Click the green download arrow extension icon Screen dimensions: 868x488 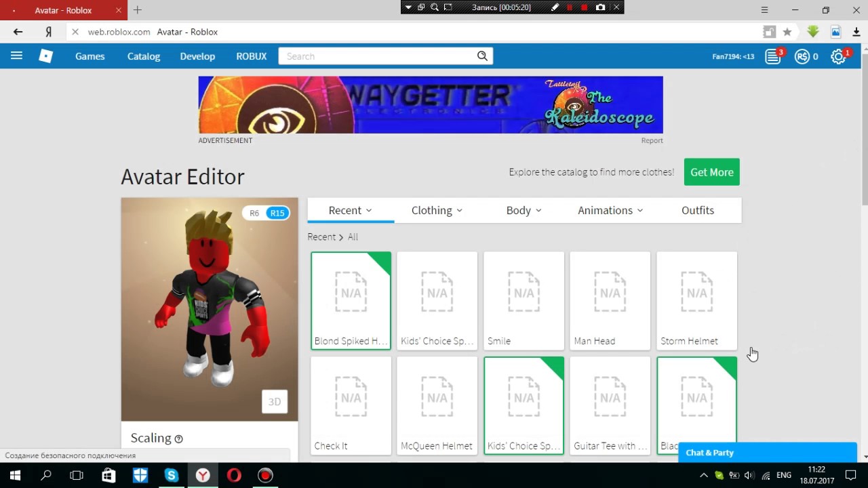tap(813, 32)
